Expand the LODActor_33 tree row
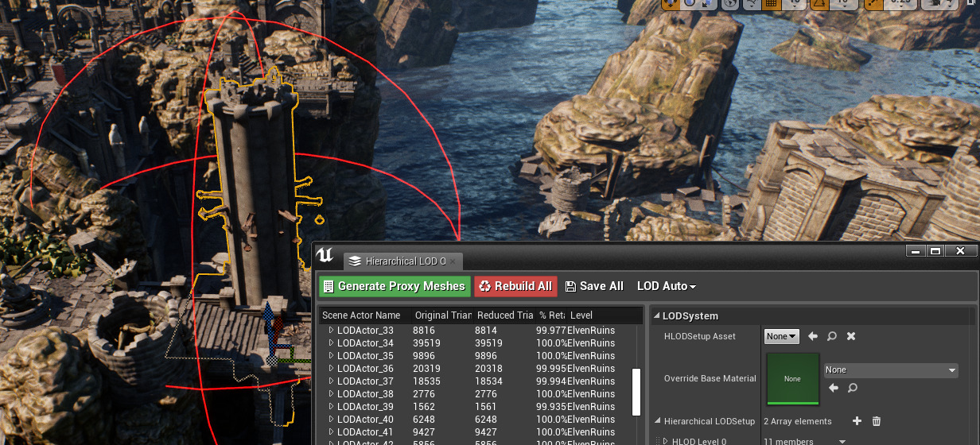Screen dimensions: 980x445 coord(331,331)
